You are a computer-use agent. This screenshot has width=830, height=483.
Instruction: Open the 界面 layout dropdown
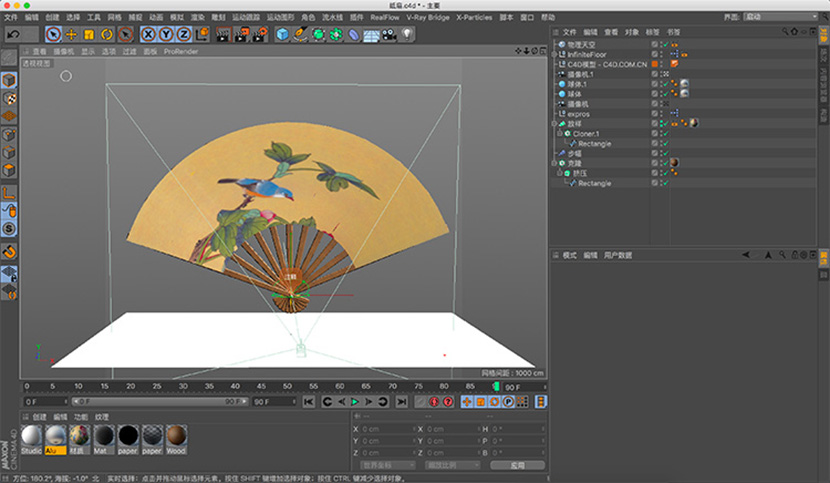click(781, 17)
